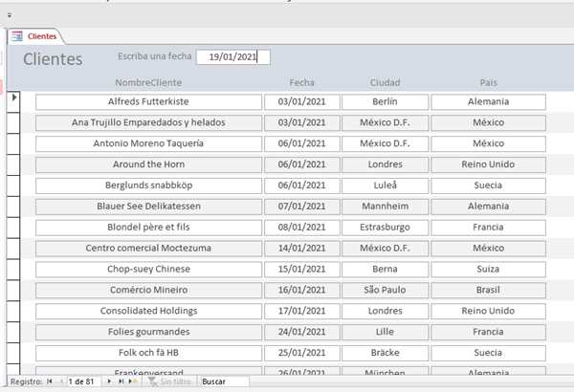Click the 14/01/2021 date cell
574x392 pixels.
(x=302, y=249)
